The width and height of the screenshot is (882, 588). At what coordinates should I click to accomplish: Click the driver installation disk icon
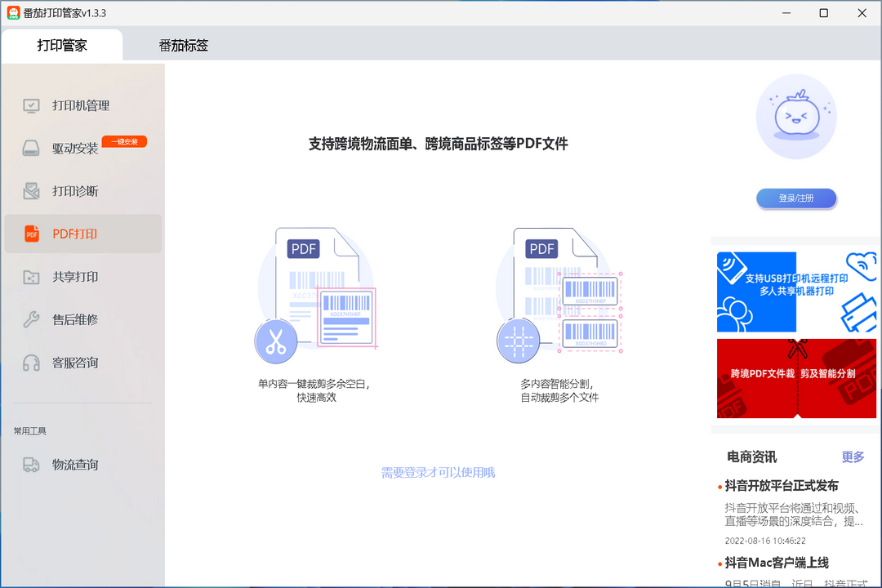click(31, 149)
